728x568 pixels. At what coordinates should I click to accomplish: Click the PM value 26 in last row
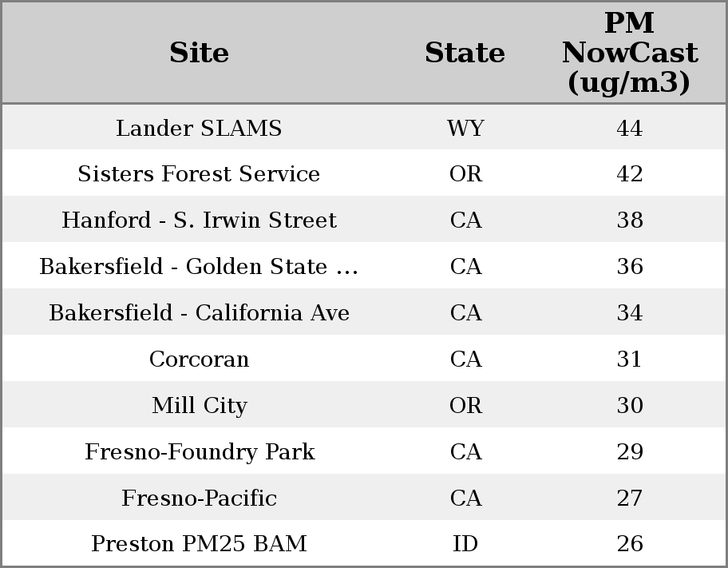629,544
